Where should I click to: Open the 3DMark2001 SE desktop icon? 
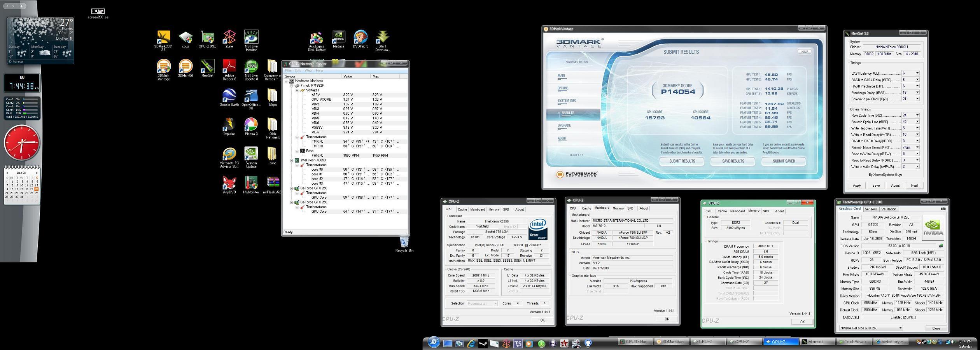(x=163, y=41)
